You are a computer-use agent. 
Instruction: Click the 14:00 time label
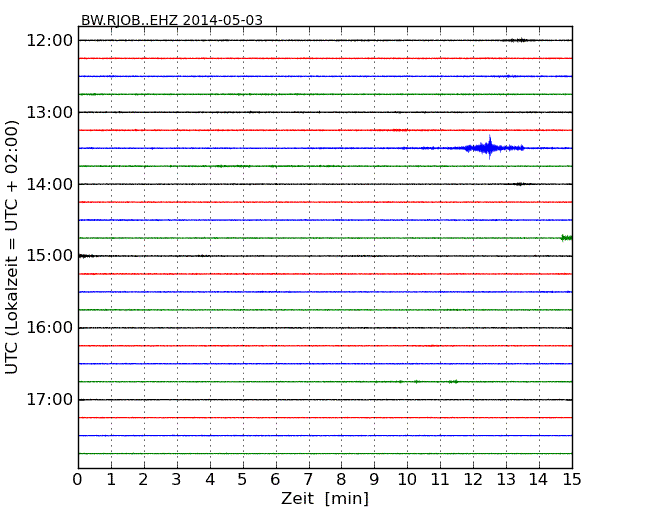pos(49,184)
